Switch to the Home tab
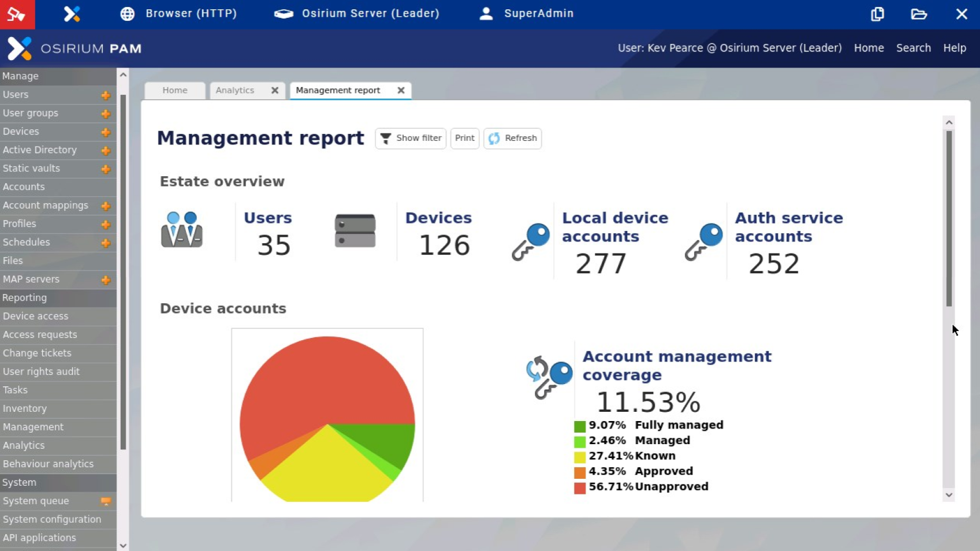Image resolution: width=980 pixels, height=551 pixels. tap(175, 91)
